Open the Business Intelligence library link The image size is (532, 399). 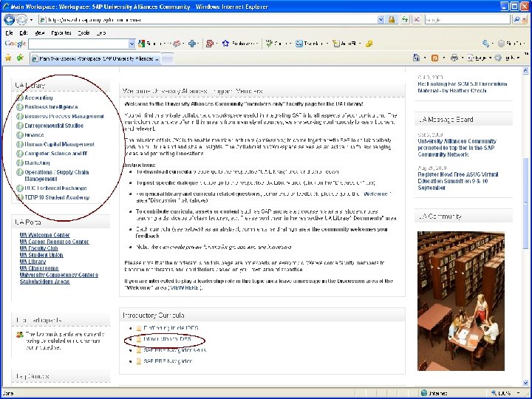[51, 107]
